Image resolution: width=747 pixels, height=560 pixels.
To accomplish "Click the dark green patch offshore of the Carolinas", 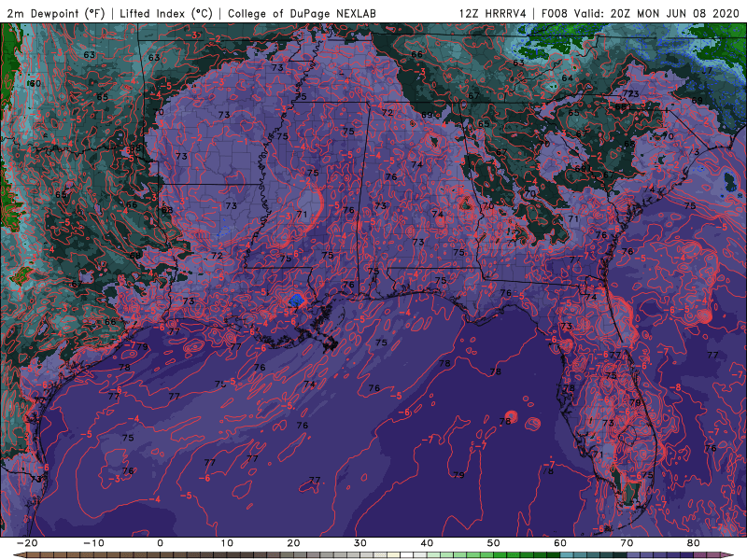I will pyautogui.click(x=730, y=181).
